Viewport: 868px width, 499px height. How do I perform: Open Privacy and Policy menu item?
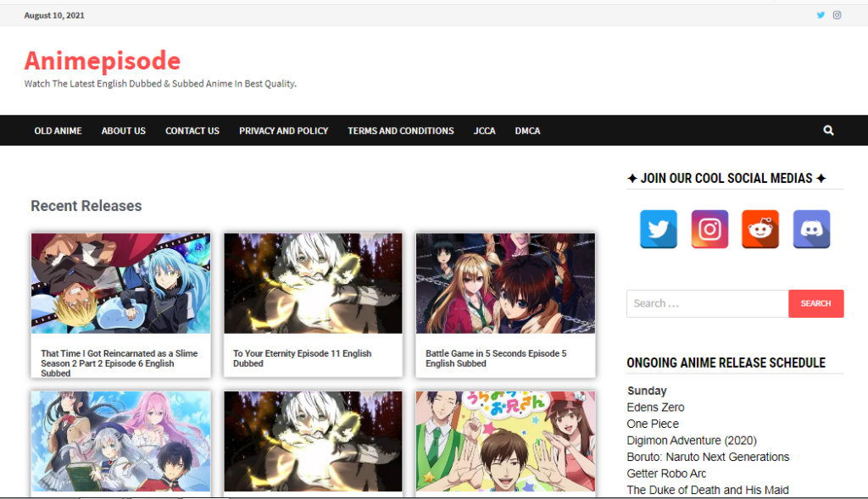pos(283,131)
